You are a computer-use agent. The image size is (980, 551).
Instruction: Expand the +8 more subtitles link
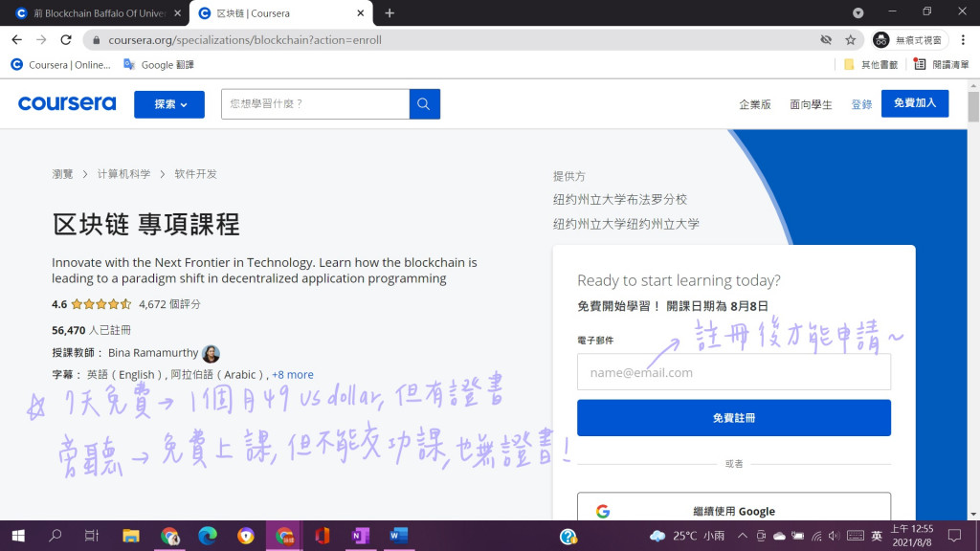coord(293,375)
